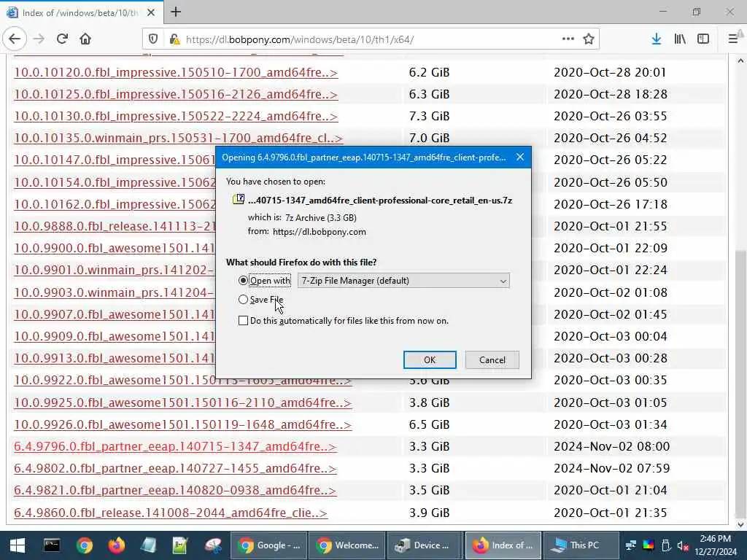This screenshot has height=560, width=747.
Task: Check Do this automatically for files
Action: pos(243,321)
